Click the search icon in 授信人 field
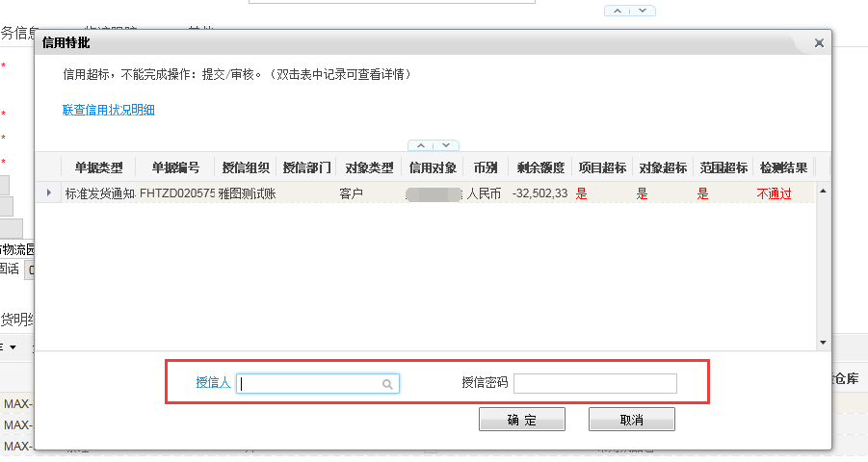This screenshot has height=462, width=868. pos(387,384)
